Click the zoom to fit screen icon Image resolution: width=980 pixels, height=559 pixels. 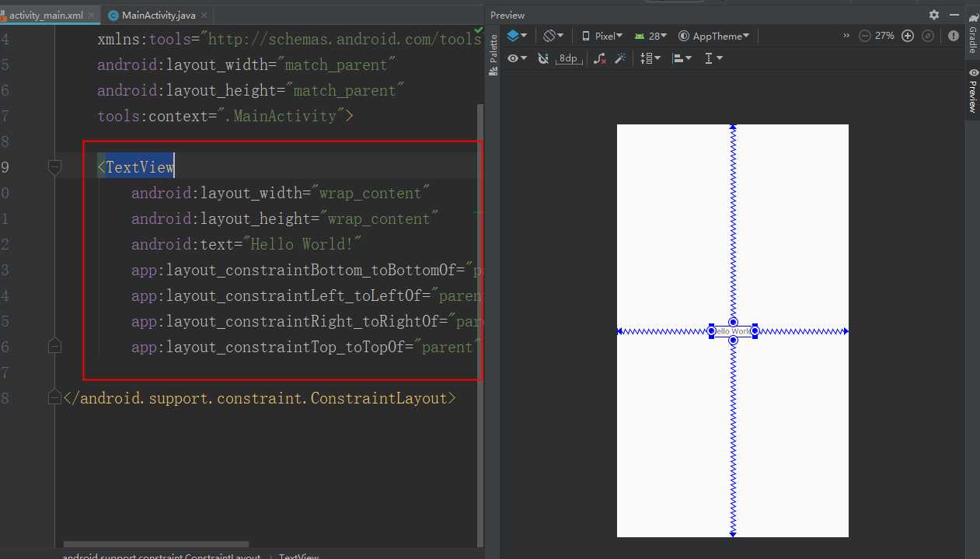(x=928, y=36)
